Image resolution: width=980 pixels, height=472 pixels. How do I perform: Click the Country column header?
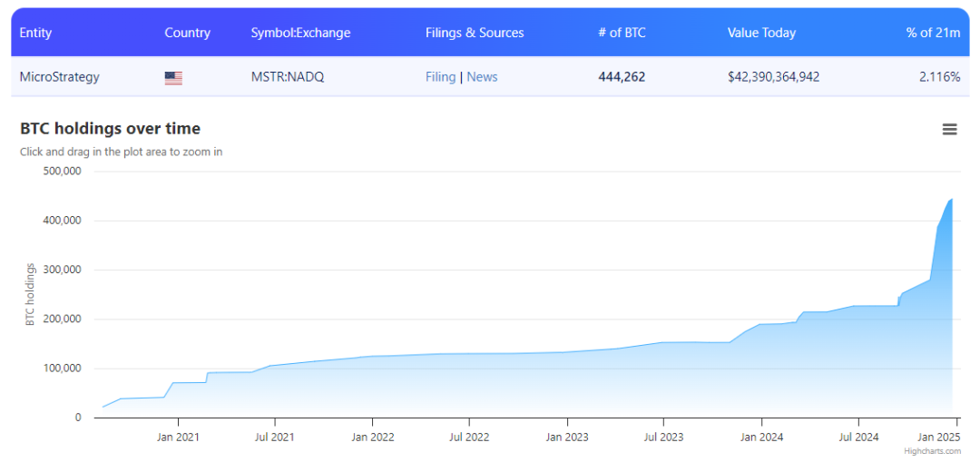(x=187, y=33)
